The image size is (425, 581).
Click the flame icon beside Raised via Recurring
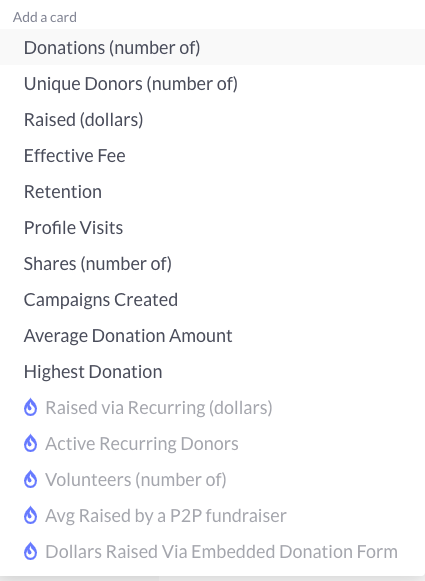click(x=30, y=408)
